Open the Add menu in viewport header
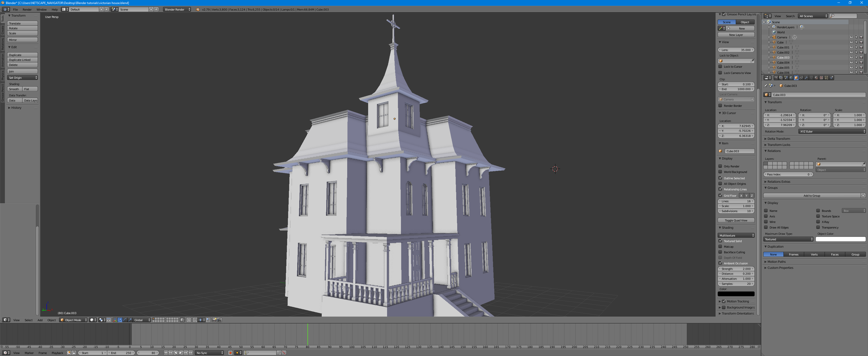The width and height of the screenshot is (868, 356). tap(40, 320)
